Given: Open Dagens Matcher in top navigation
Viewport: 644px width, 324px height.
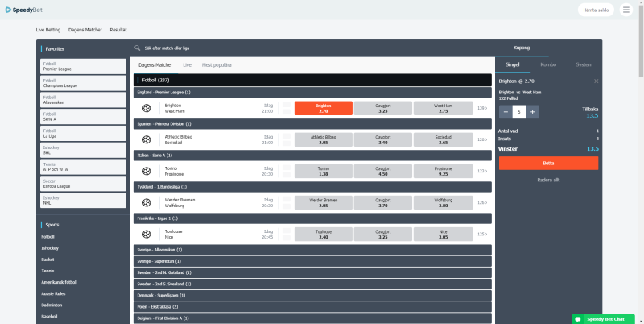Looking at the screenshot, I should pos(85,30).
